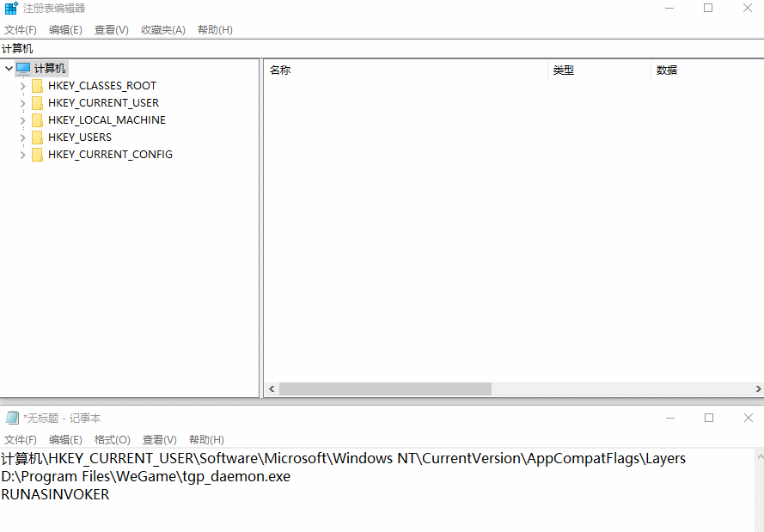
Task: Select the HKEY_CURRENT_CONFIG folder icon
Action: (37, 154)
